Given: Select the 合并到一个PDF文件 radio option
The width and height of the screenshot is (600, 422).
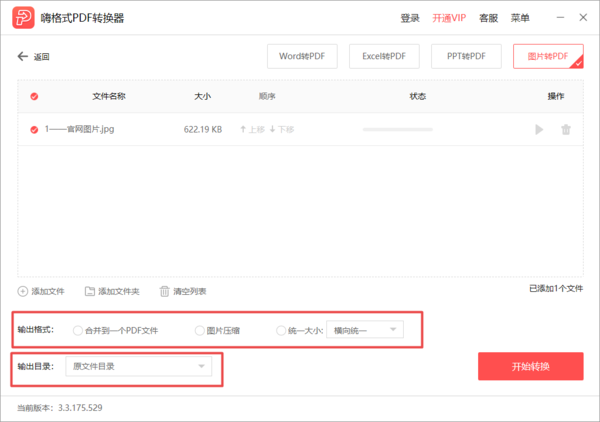Looking at the screenshot, I should 78,330.
